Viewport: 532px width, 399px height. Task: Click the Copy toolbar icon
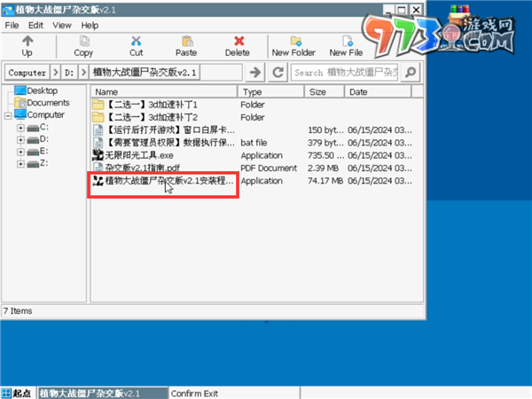(83, 41)
